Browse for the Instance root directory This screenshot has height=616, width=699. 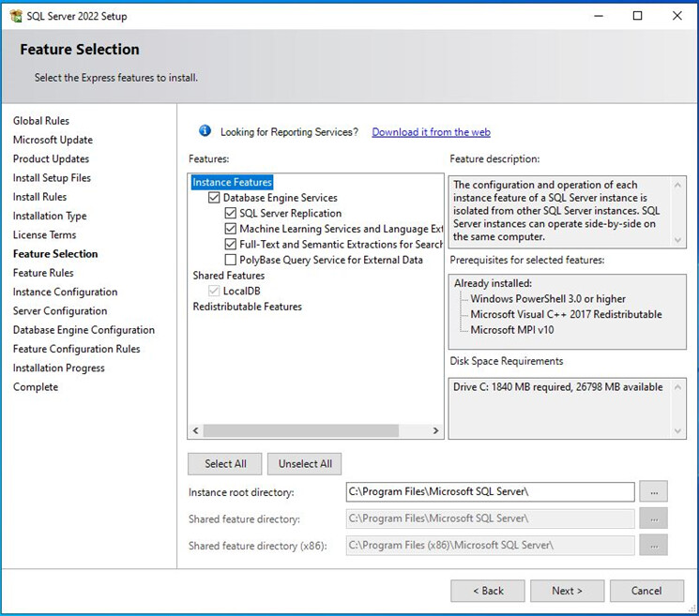(x=654, y=491)
